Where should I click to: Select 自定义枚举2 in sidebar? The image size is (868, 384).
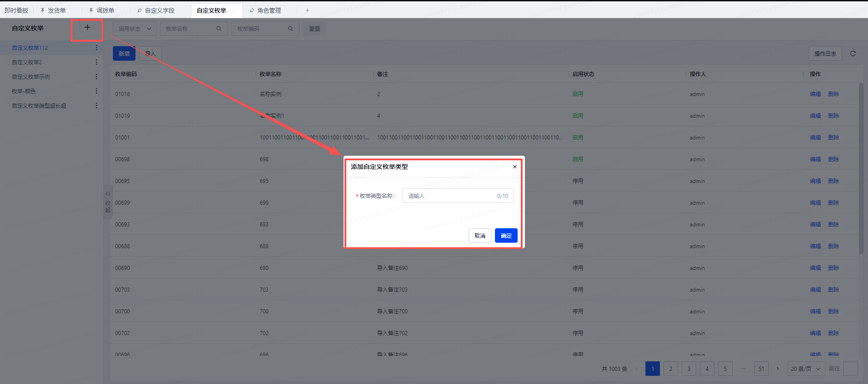click(x=27, y=62)
